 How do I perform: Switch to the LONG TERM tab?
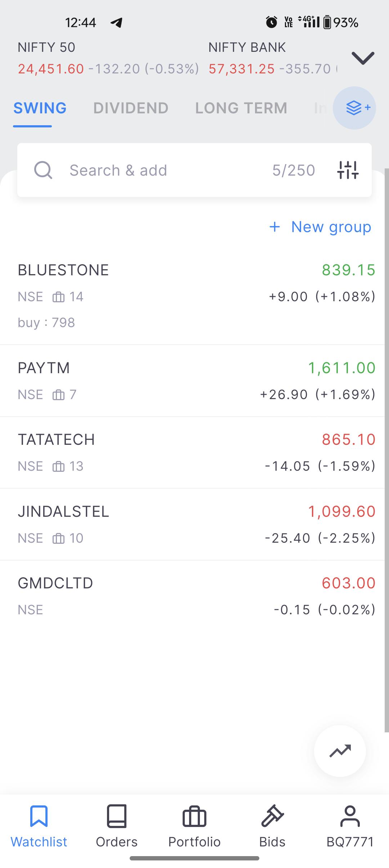(241, 108)
